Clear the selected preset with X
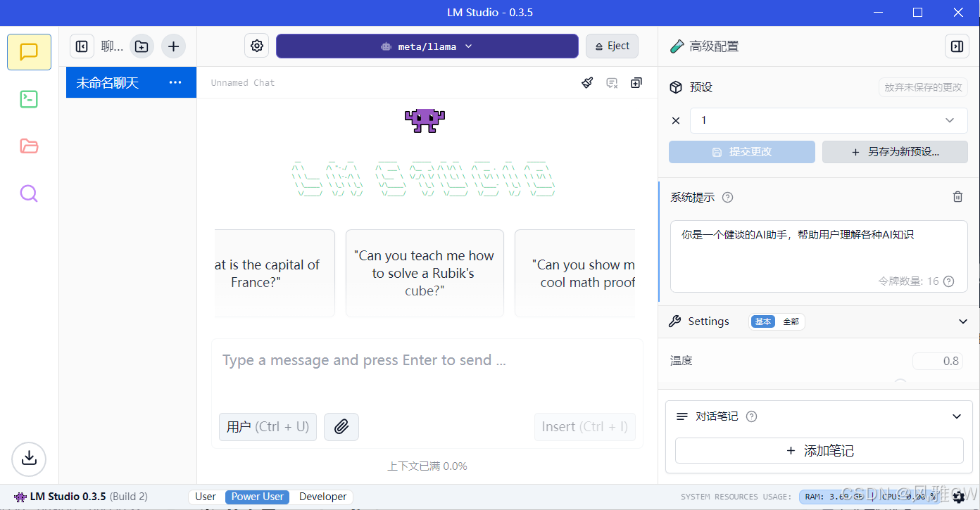Image resolution: width=980 pixels, height=510 pixels. tap(676, 120)
